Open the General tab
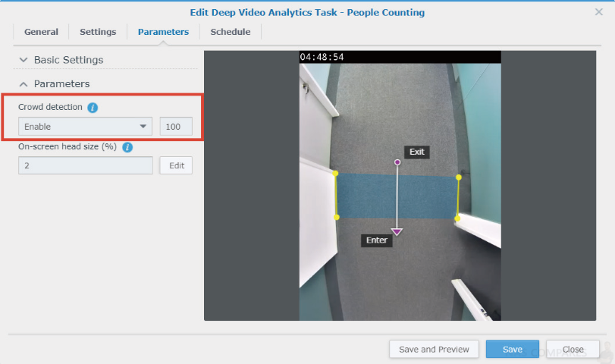Image resolution: width=615 pixels, height=364 pixels. (41, 32)
